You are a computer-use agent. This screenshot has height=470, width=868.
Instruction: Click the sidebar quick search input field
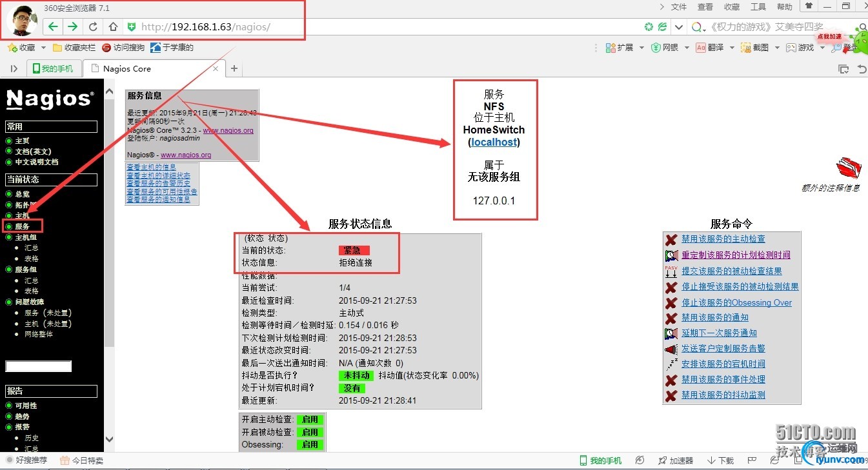(x=38, y=366)
